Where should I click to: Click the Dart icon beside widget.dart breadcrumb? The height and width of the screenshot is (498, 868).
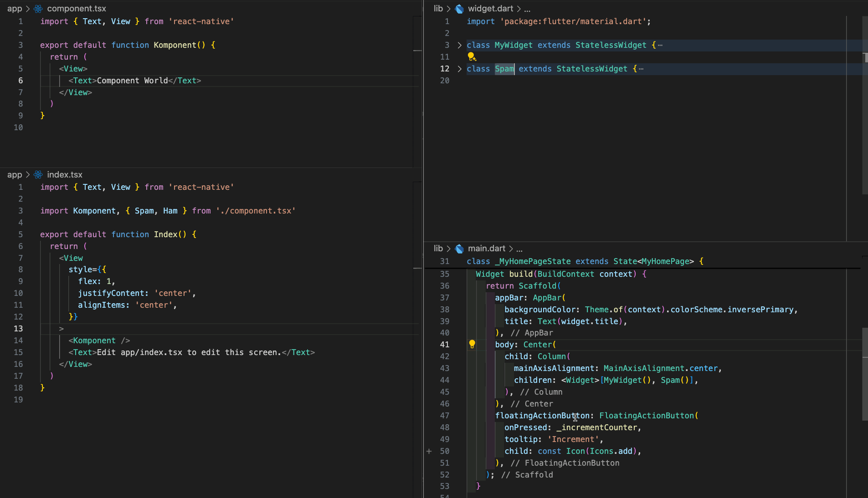(459, 9)
